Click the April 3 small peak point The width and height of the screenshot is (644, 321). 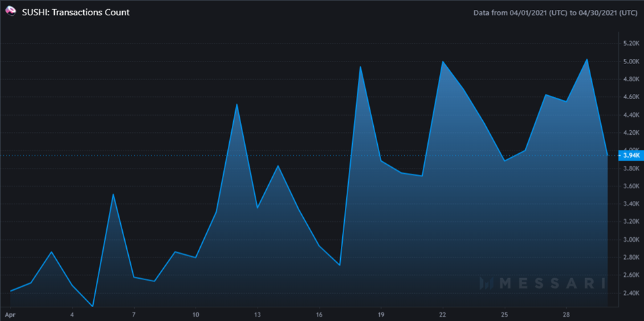[x=52, y=252]
